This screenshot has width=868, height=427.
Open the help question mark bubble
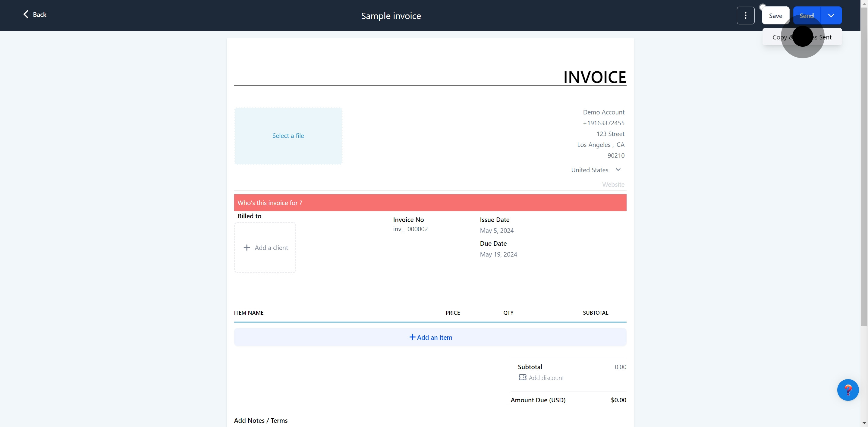[848, 390]
